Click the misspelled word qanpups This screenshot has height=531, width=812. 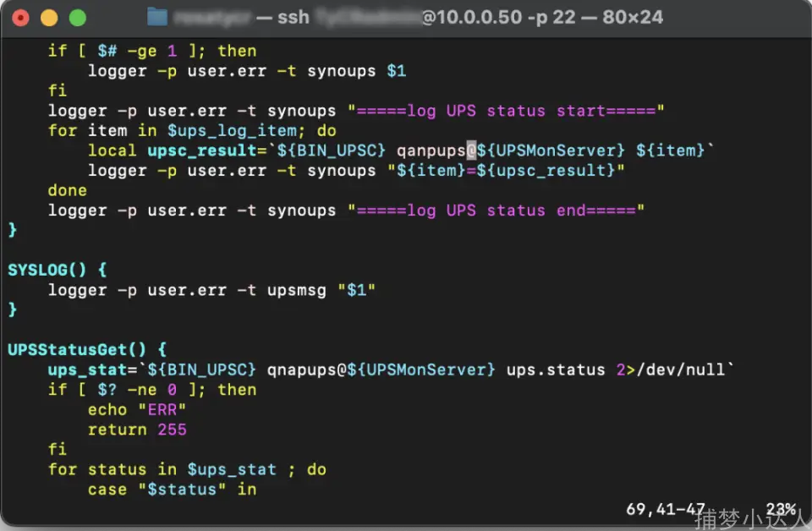[x=431, y=151]
